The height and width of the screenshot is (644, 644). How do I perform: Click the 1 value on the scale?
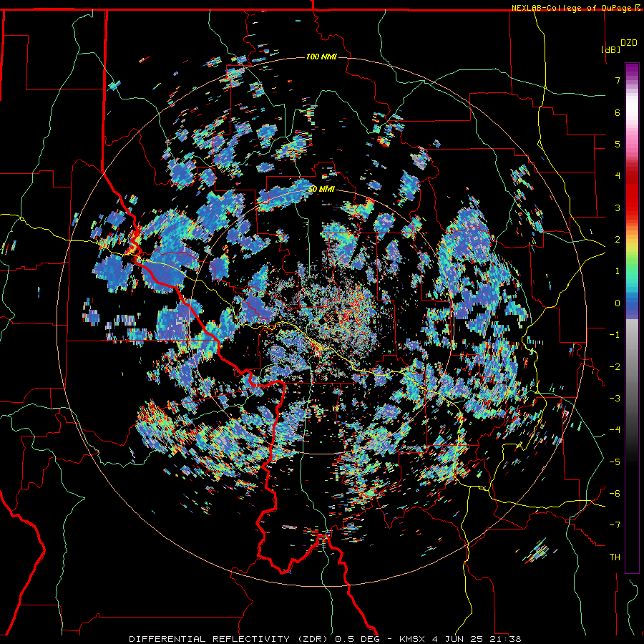[x=618, y=271]
